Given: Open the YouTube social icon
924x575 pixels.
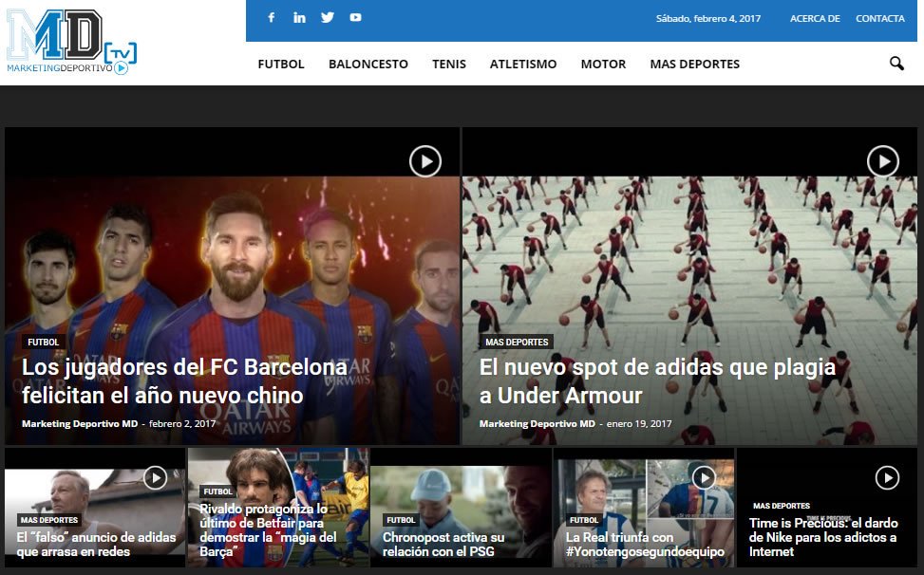Looking at the screenshot, I should (x=355, y=18).
